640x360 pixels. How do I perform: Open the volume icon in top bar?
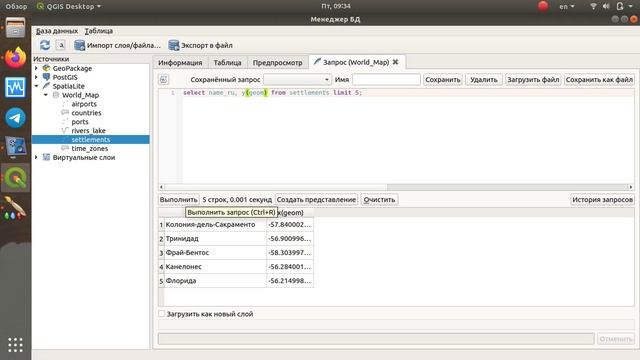point(606,6)
